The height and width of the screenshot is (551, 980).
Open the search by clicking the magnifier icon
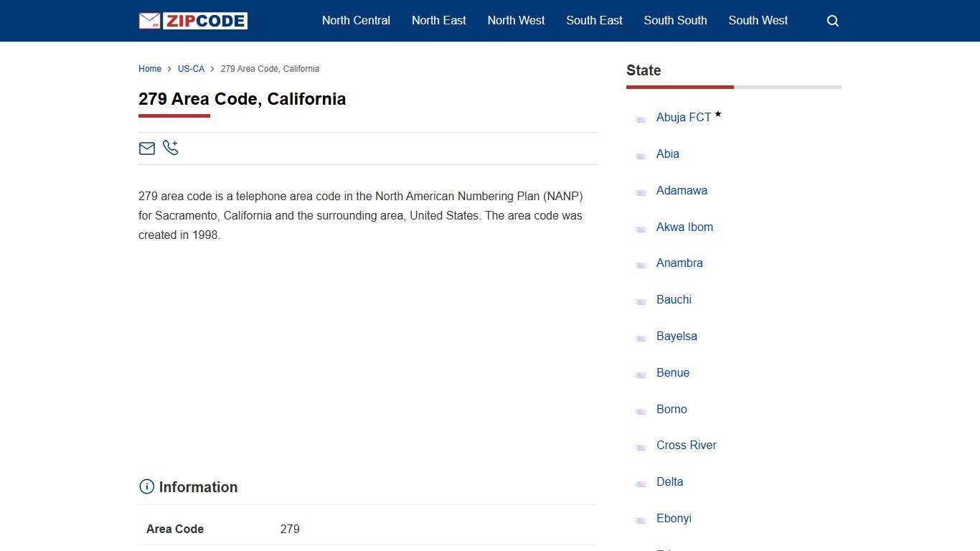[832, 21]
